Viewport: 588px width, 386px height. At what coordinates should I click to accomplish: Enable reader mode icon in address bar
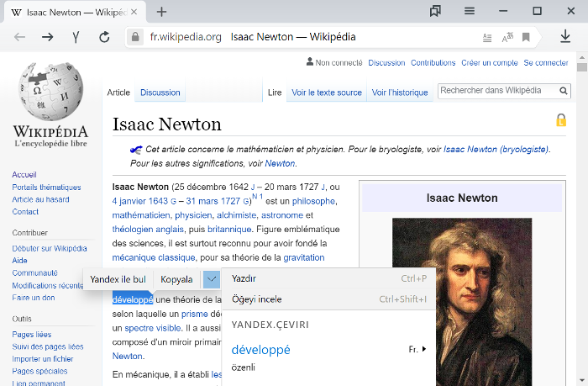(x=486, y=38)
